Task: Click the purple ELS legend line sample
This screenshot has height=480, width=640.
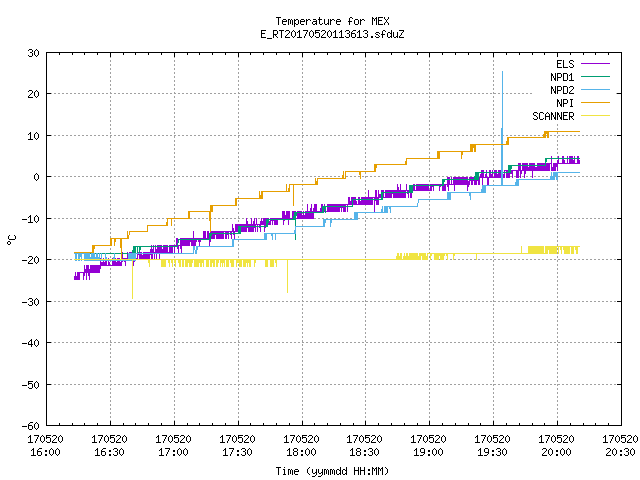Action: (595, 64)
